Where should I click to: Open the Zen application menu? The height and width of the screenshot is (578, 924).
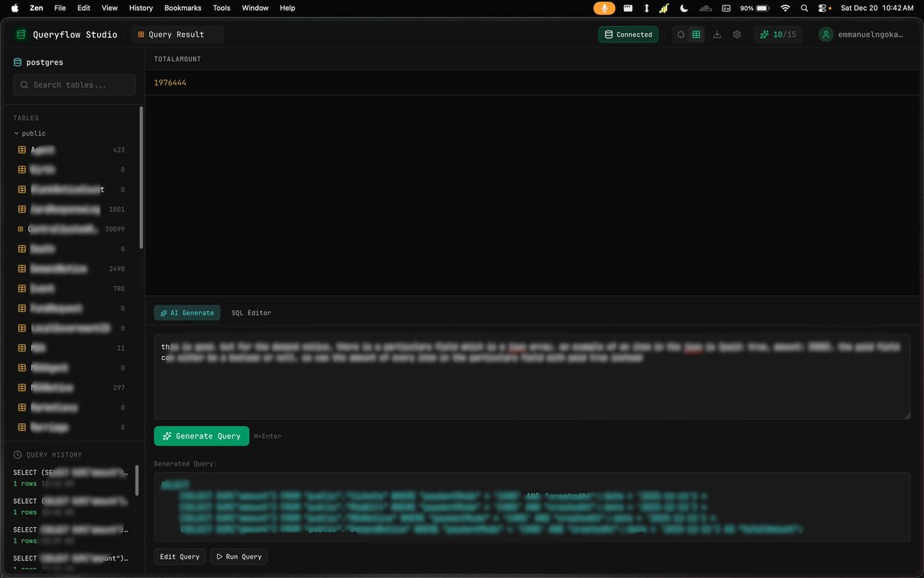36,8
